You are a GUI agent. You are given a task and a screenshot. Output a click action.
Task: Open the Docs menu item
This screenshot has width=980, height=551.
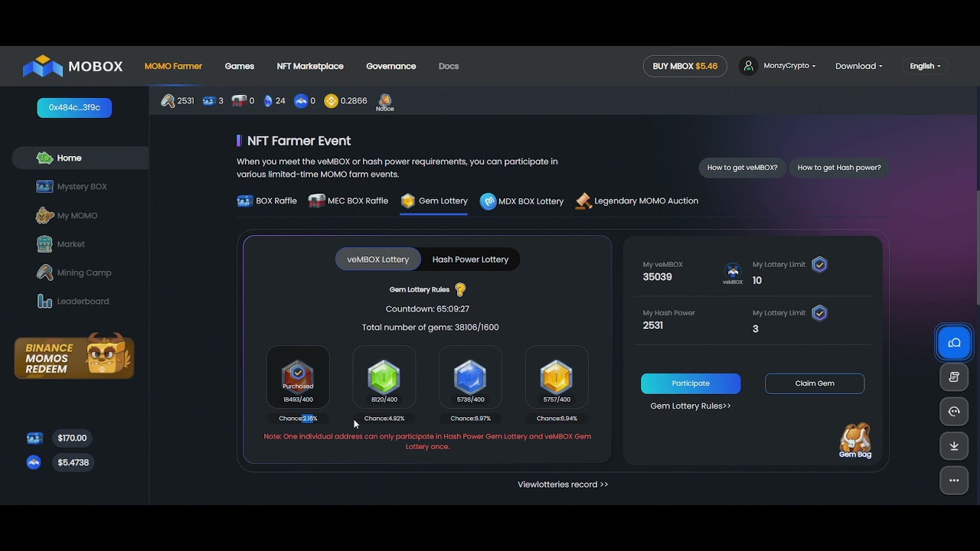[x=449, y=66]
